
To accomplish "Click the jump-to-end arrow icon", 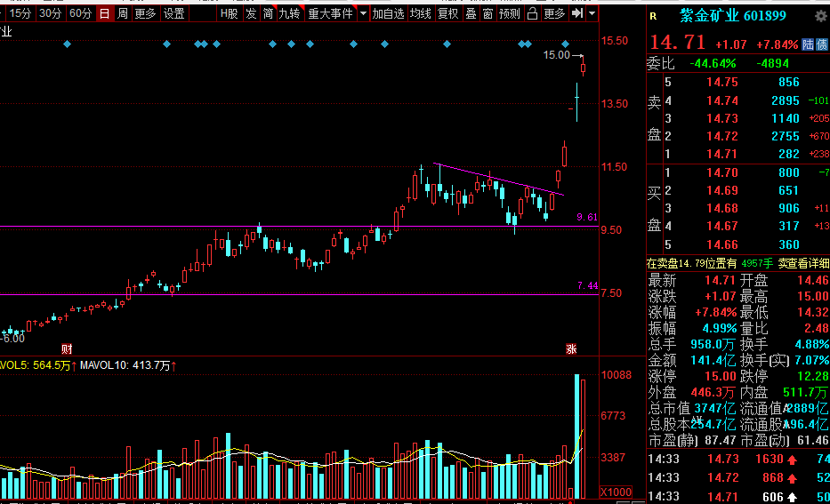I will click(577, 13).
